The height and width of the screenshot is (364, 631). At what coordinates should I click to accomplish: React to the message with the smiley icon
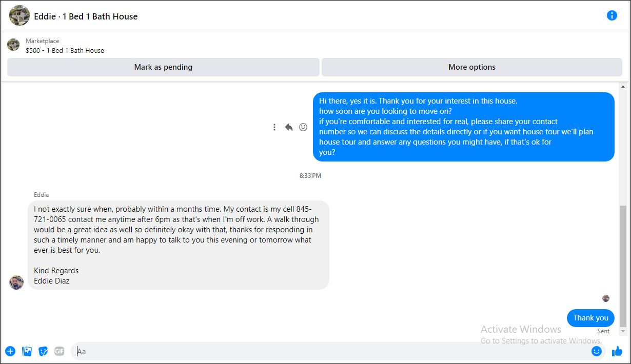(x=303, y=127)
